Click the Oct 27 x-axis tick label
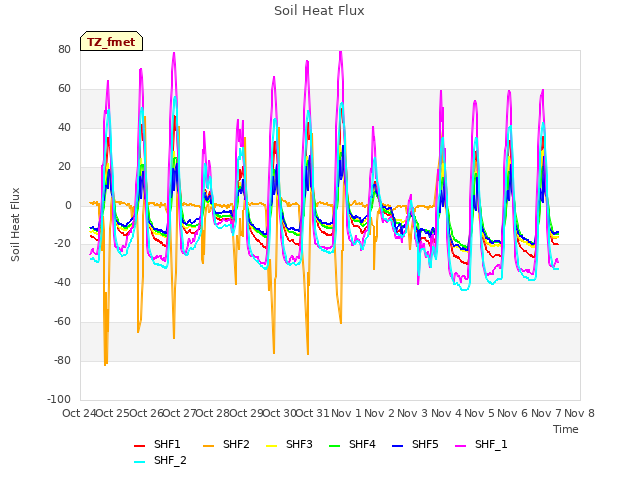 (180, 413)
